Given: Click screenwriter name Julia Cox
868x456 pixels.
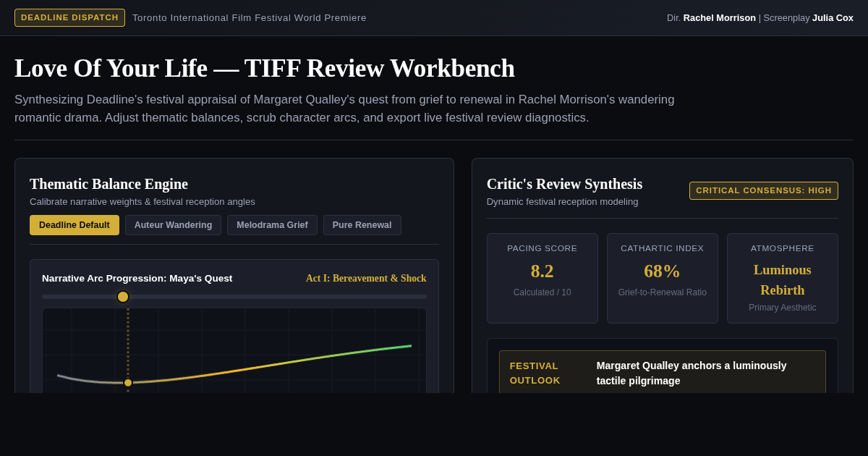Looking at the screenshot, I should click(x=833, y=17).
